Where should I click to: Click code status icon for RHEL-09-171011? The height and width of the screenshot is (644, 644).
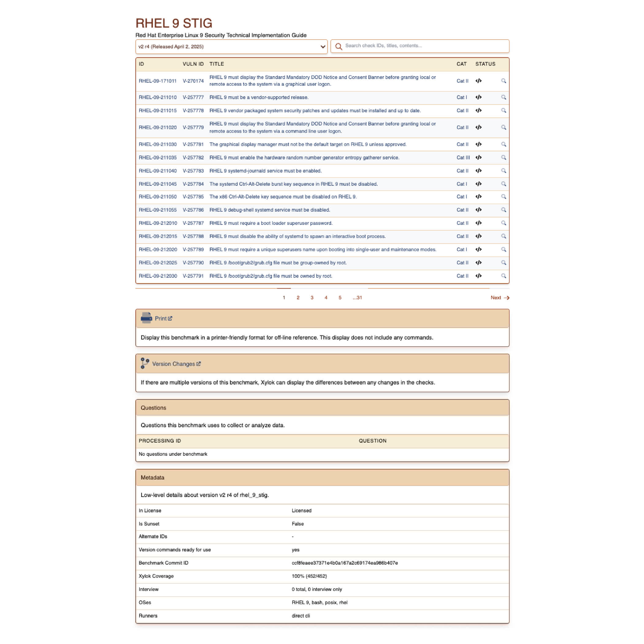(478, 81)
